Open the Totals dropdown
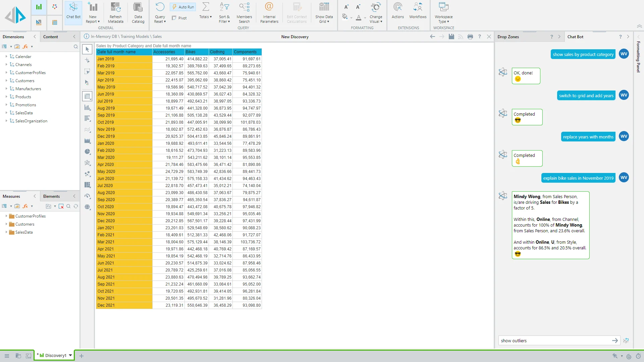This screenshot has width=644, height=362. point(205,17)
